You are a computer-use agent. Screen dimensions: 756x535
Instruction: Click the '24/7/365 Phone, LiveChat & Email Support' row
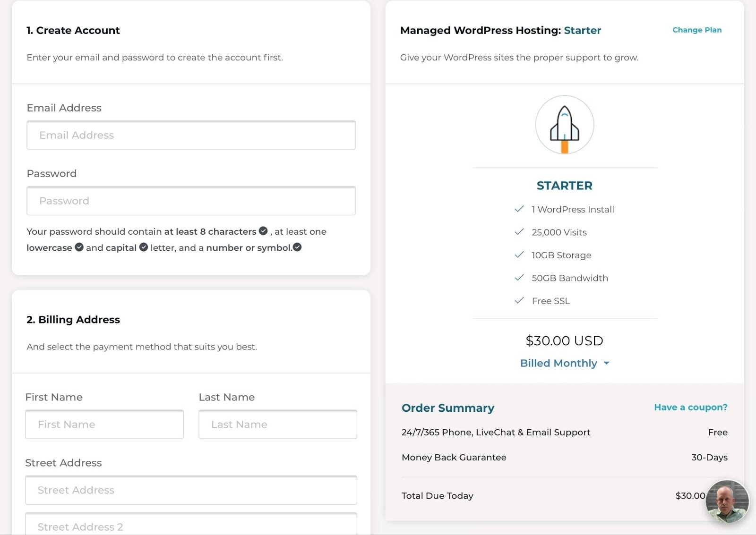[564, 432]
